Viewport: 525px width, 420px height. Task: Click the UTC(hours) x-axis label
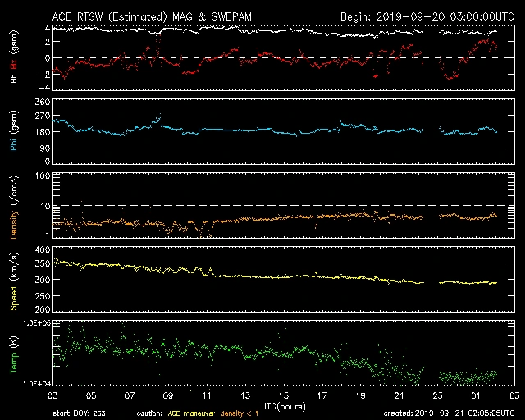[x=283, y=406]
